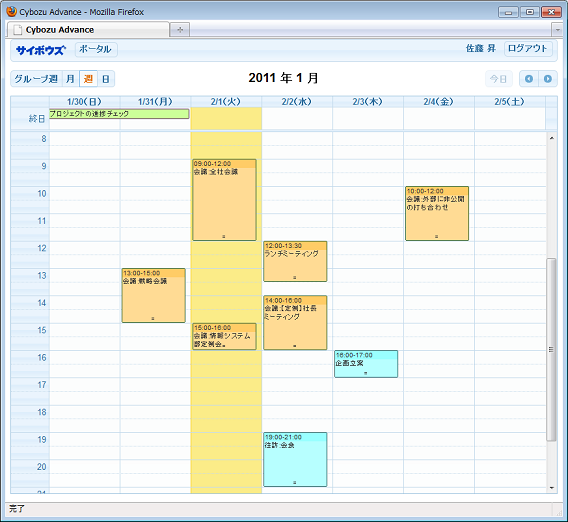The image size is (568, 522).
Task: Click the calendar scrollbar down arrow
Action: pos(552,488)
